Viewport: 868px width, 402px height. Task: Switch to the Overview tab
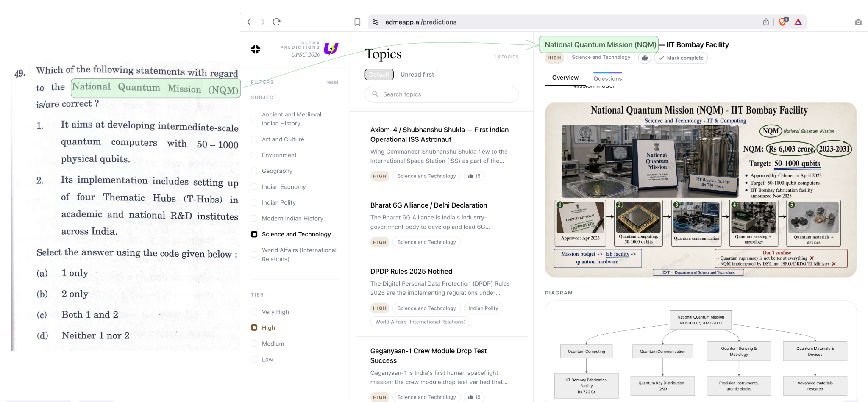[565, 78]
